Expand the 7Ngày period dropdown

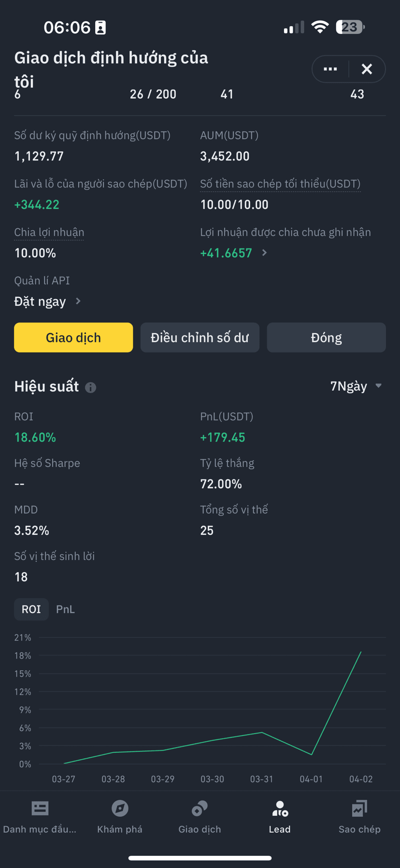click(x=356, y=386)
